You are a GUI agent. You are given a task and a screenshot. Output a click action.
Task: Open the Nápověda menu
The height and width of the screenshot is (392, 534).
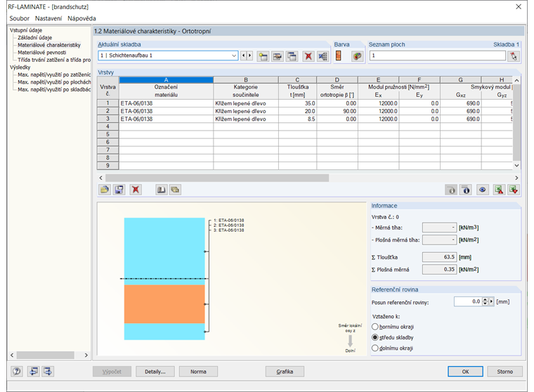pyautogui.click(x=82, y=18)
